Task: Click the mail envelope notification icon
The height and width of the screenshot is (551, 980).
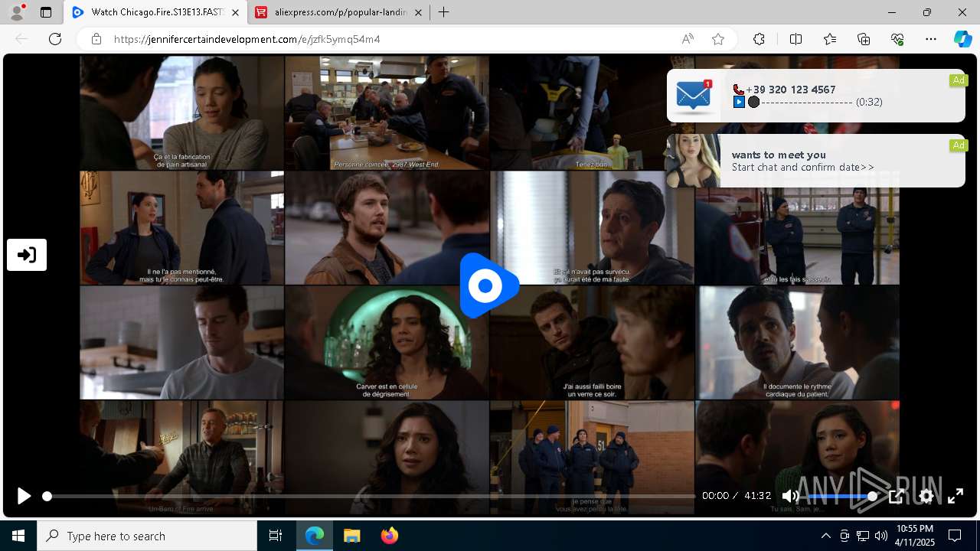Action: click(x=694, y=96)
